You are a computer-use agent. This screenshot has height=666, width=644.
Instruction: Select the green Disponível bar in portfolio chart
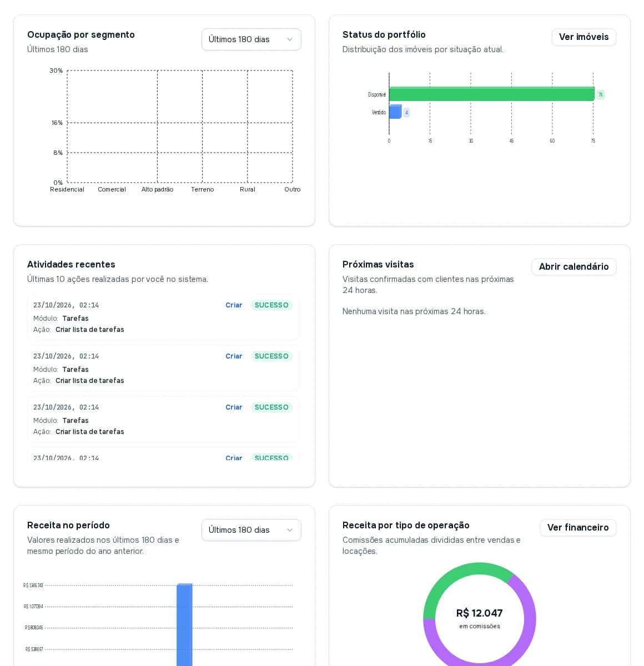click(491, 94)
